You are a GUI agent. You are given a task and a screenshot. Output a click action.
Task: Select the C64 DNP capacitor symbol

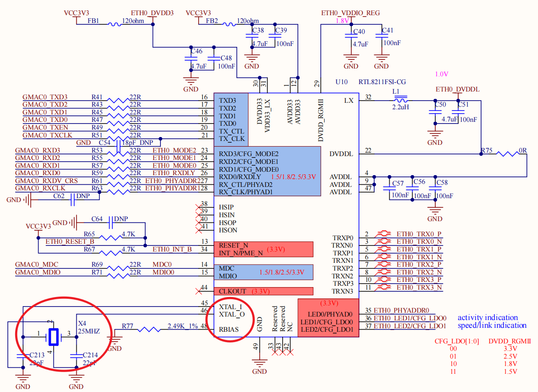click(112, 222)
